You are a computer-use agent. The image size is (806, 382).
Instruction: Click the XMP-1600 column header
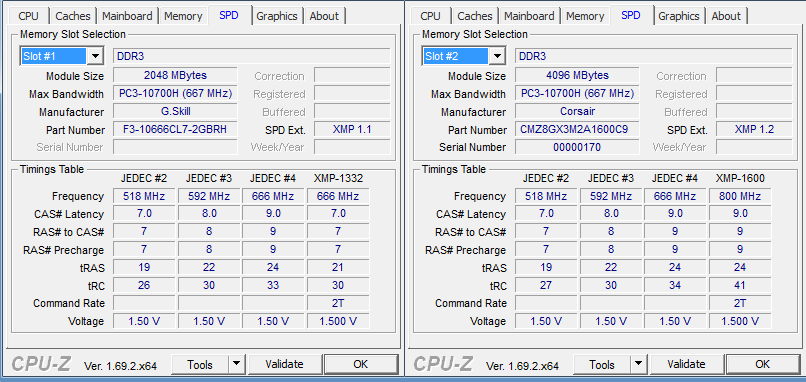tap(740, 178)
